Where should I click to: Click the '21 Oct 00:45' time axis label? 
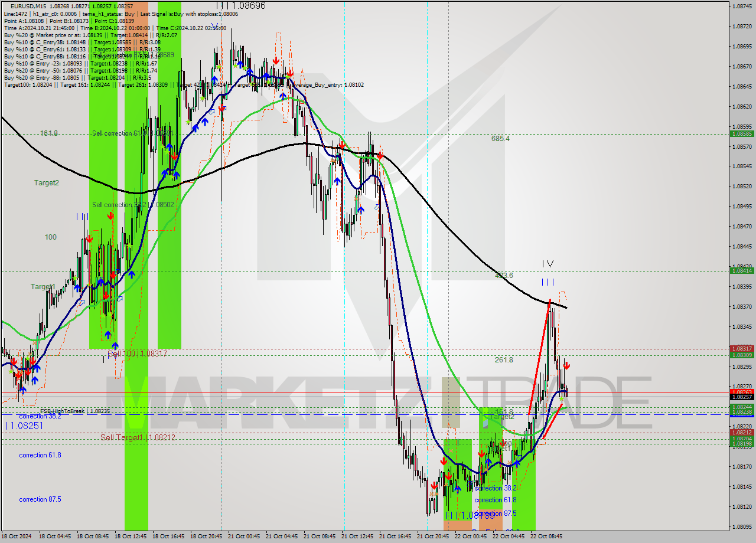244,537
